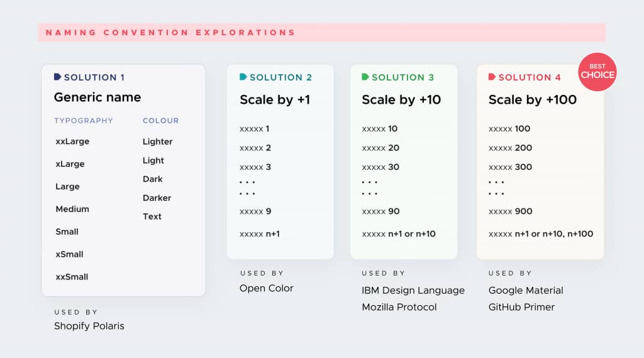
Task: Select the Scale by +100 heading
Action: tap(533, 99)
